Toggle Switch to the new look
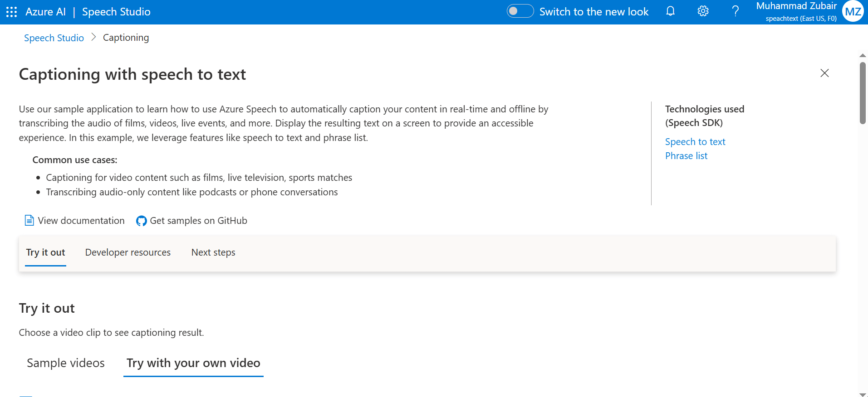This screenshot has height=397, width=868. click(520, 11)
